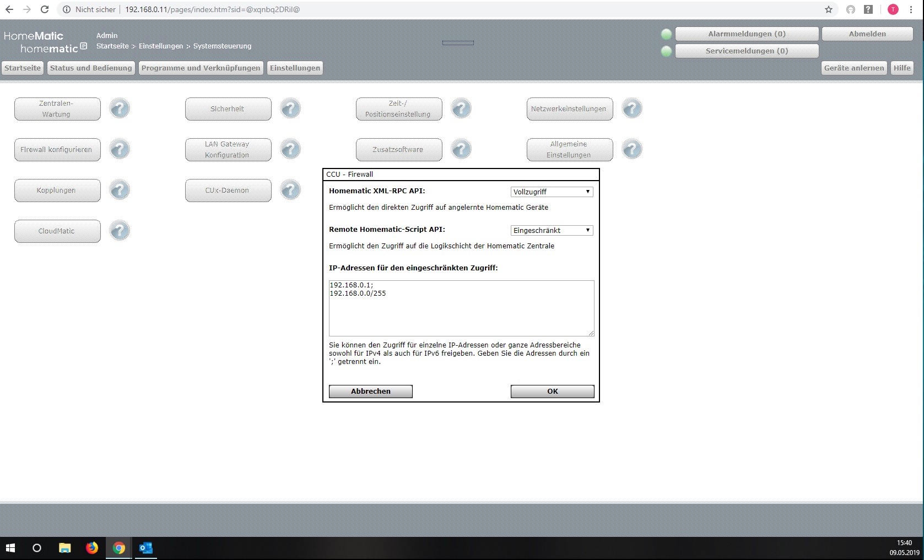Open help for Zentralen-Wartung
The height and width of the screenshot is (560, 924).
(x=120, y=108)
